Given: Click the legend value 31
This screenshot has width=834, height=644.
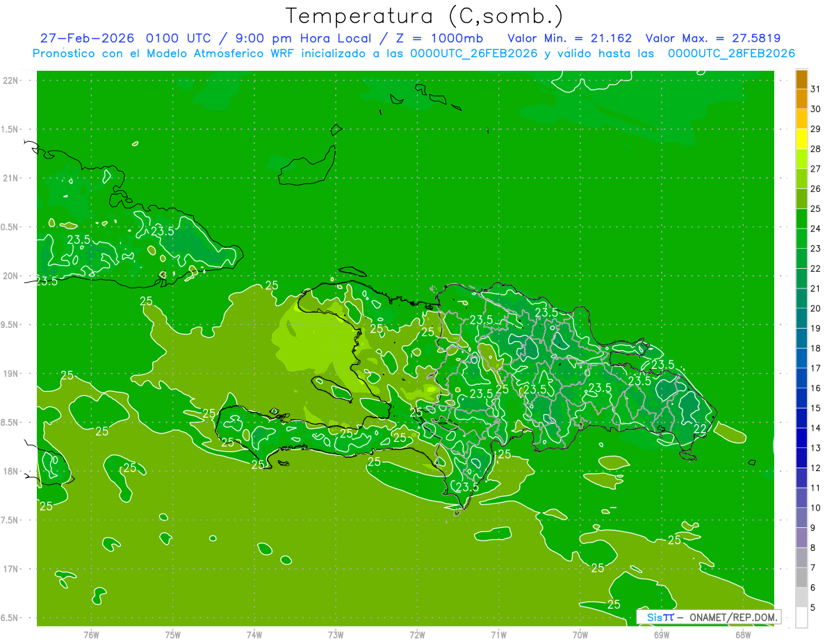Looking at the screenshot, I should coord(816,89).
